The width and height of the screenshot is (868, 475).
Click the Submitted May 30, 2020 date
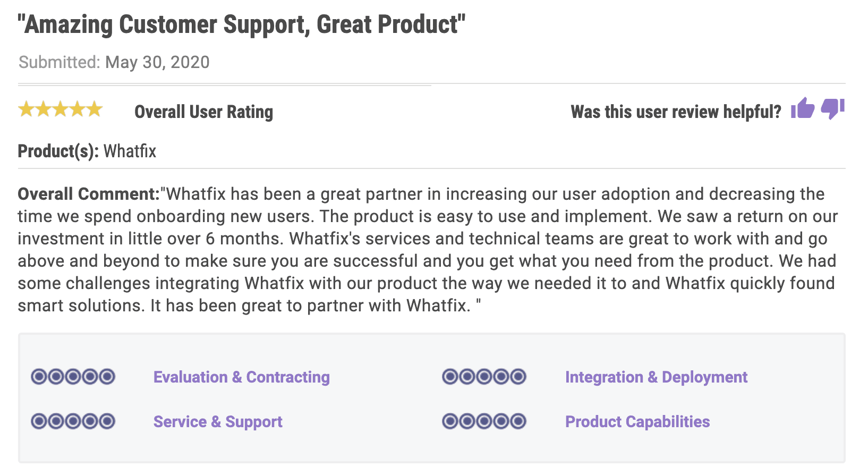pyautogui.click(x=114, y=62)
